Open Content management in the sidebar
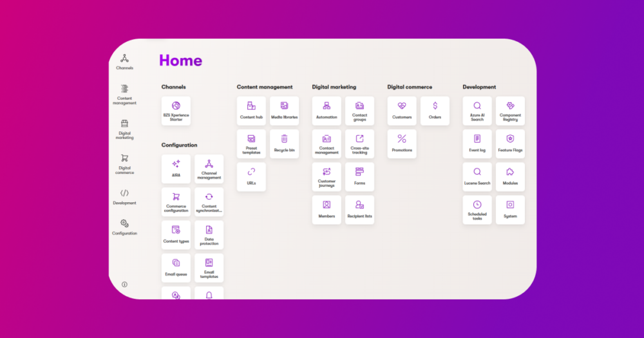The image size is (644, 338). click(x=124, y=95)
